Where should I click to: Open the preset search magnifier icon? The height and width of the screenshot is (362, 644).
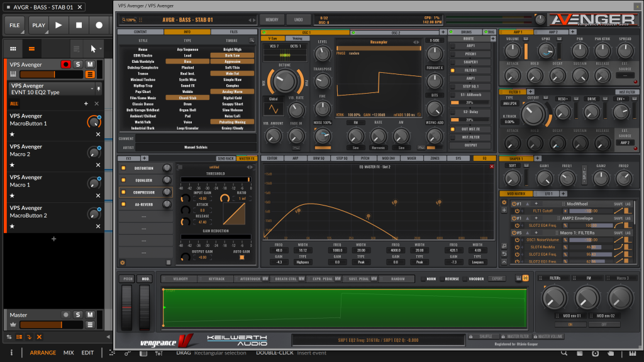[252, 40]
